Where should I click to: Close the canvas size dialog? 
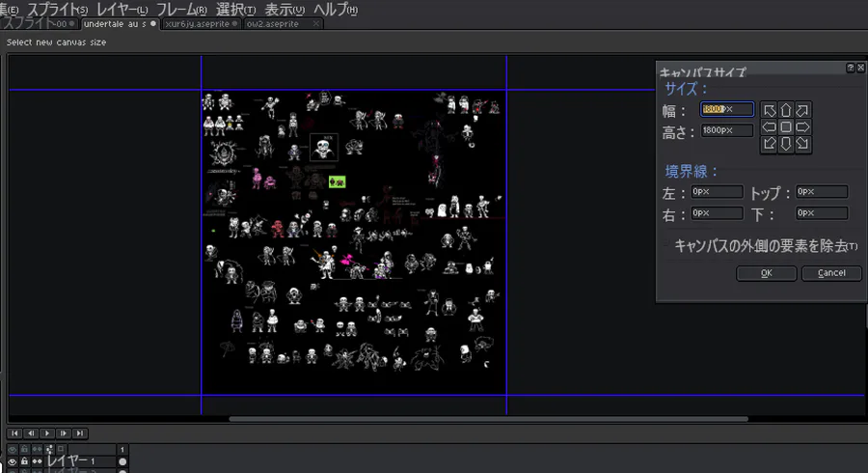860,68
